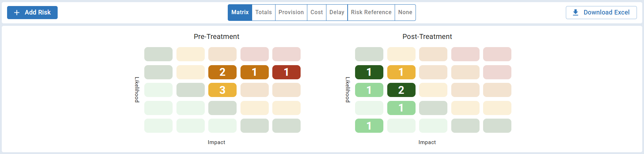644x154 pixels.
Task: Select Post-Treatment yellow cell showing 1
Action: (x=401, y=72)
